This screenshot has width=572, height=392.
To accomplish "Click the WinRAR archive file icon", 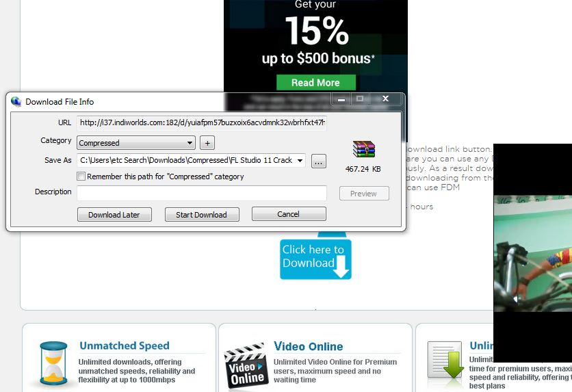I will [363, 149].
